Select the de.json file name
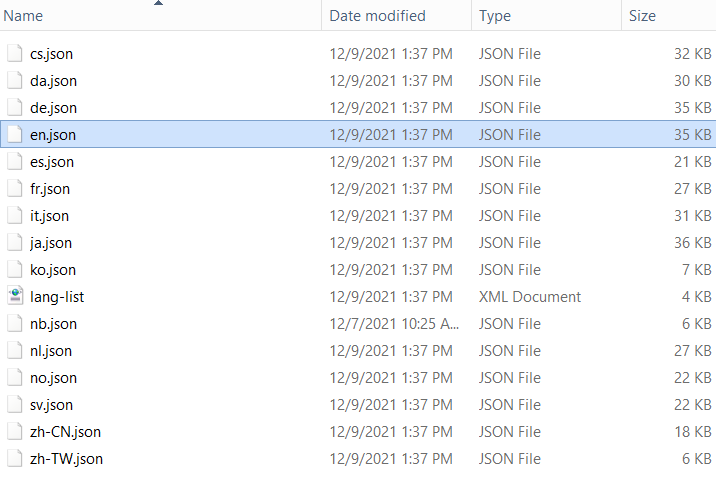Image resolution: width=716 pixels, height=477 pixels. 53,108
